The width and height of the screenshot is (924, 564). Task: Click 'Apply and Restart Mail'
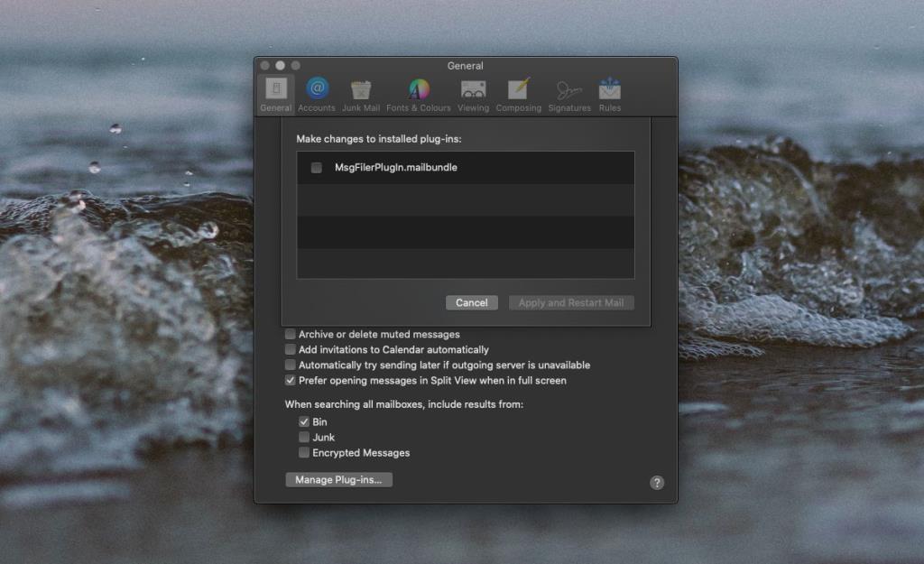click(571, 302)
